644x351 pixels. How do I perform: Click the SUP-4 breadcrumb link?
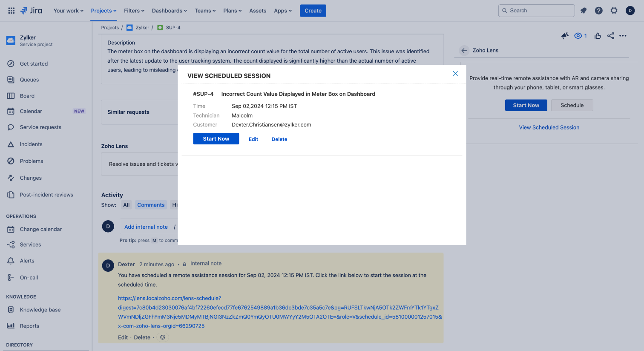coord(173,28)
